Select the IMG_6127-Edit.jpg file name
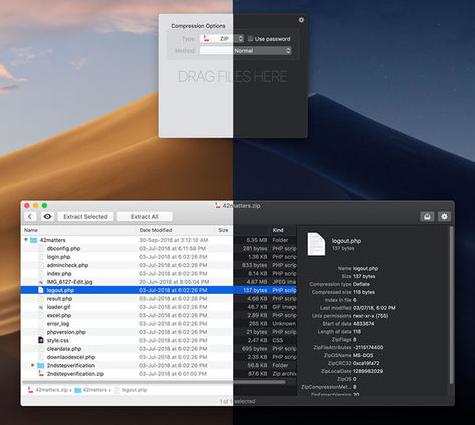 point(69,282)
